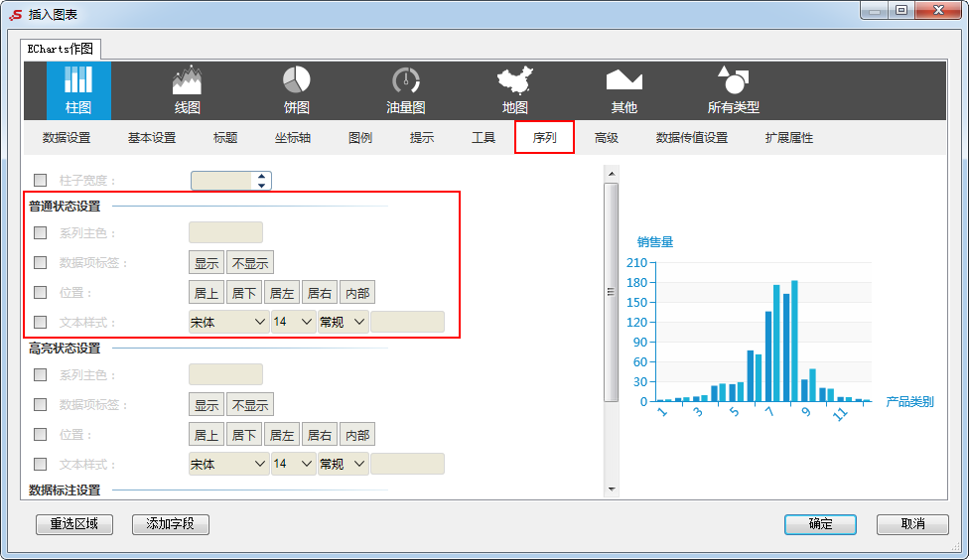Switch to the 序列 tab
969x560 pixels.
(544, 137)
